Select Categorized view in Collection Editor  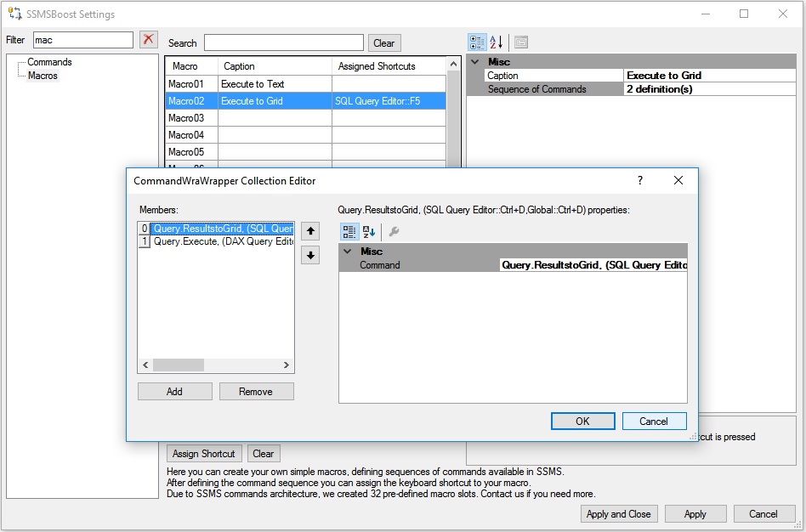349,232
